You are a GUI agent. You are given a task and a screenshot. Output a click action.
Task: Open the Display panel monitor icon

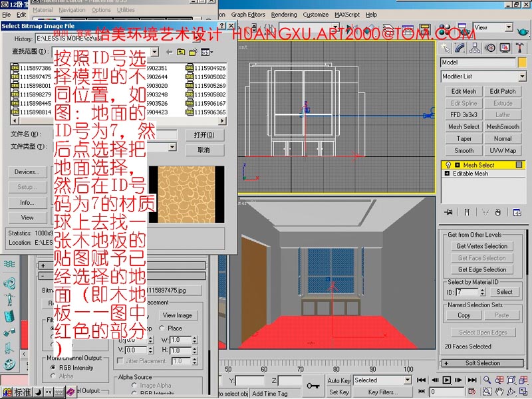pos(505,48)
